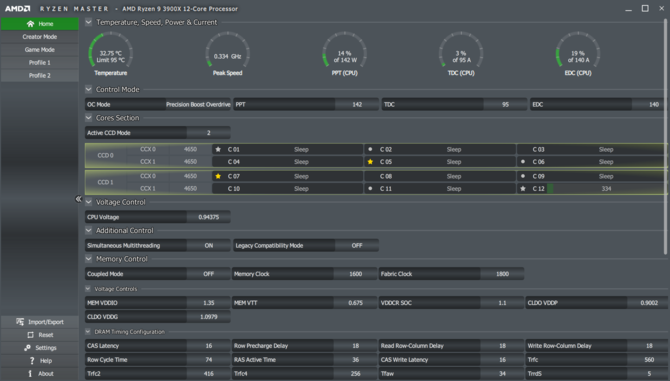The image size is (670, 381).
Task: Click the TDC (CPU) gauge
Action: tap(461, 53)
